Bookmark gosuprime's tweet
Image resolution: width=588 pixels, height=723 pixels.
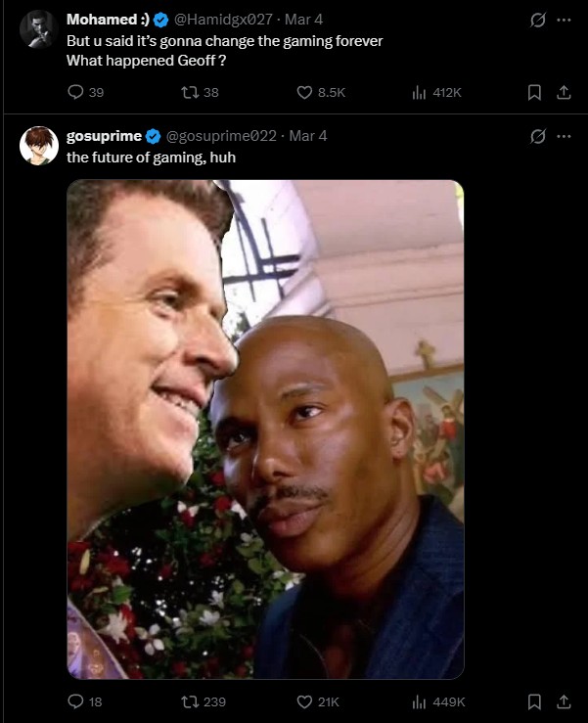(x=534, y=701)
